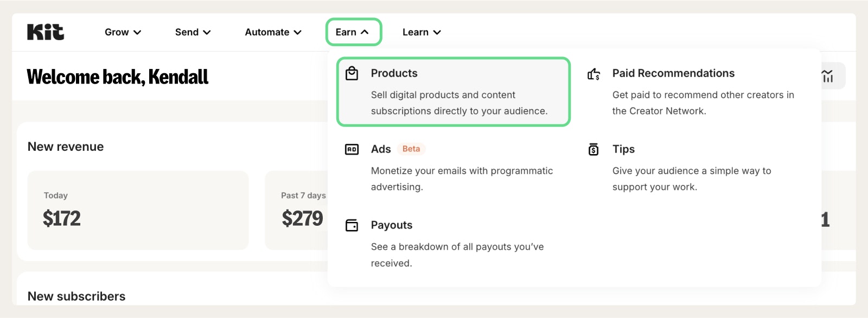The width and height of the screenshot is (868, 318).
Task: Go to Payouts from the menu
Action: coord(391,225)
